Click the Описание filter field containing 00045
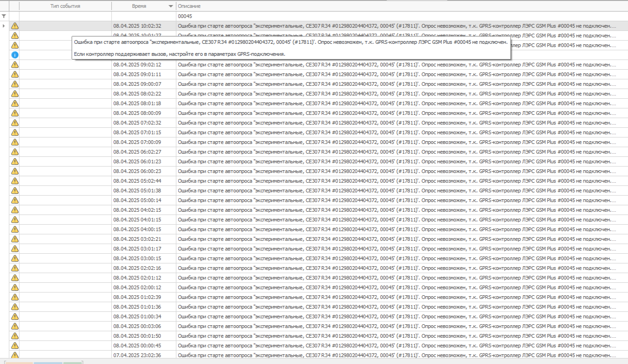628x364 pixels. [401, 16]
